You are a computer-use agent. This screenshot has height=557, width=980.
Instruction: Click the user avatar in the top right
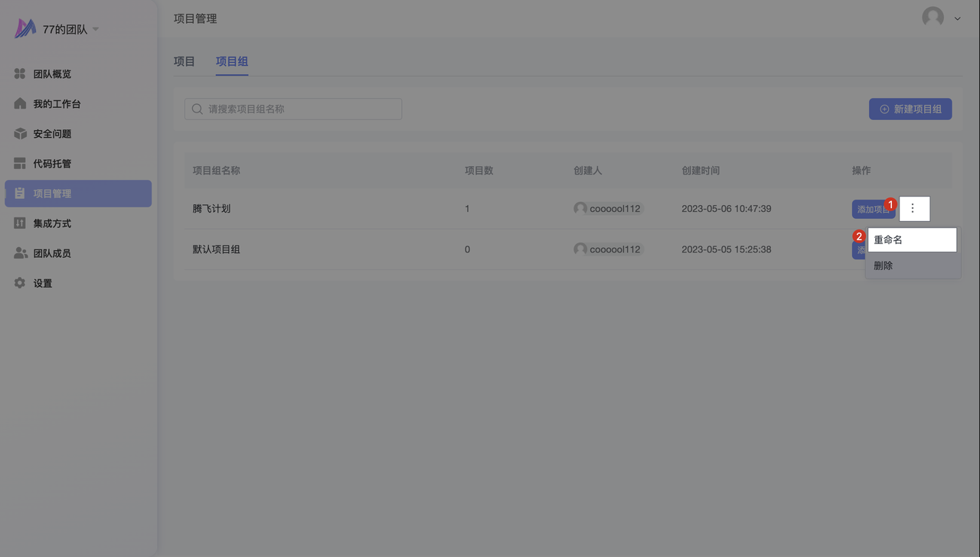pyautogui.click(x=933, y=18)
